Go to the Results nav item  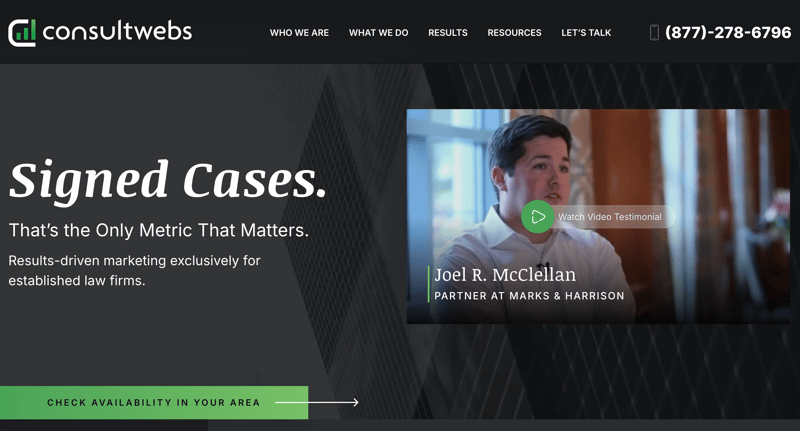pos(448,33)
